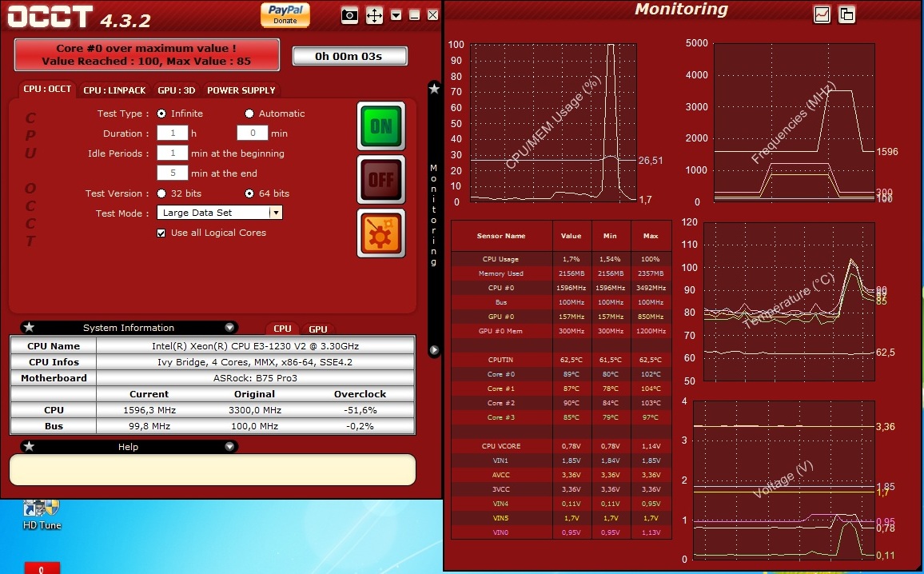Click the Core #2 sensor row
This screenshot has height=574, width=924.
pos(561,403)
